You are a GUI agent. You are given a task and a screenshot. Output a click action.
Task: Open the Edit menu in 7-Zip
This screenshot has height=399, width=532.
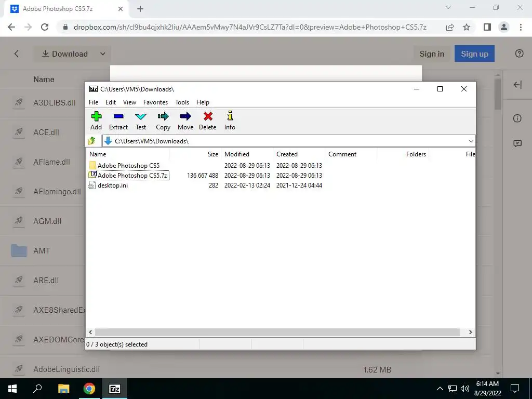click(x=111, y=102)
